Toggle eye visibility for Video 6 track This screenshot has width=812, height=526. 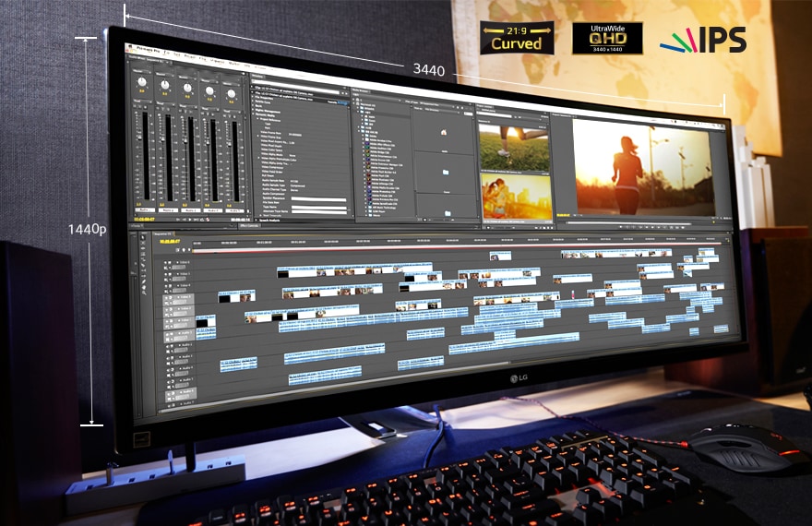click(x=167, y=263)
